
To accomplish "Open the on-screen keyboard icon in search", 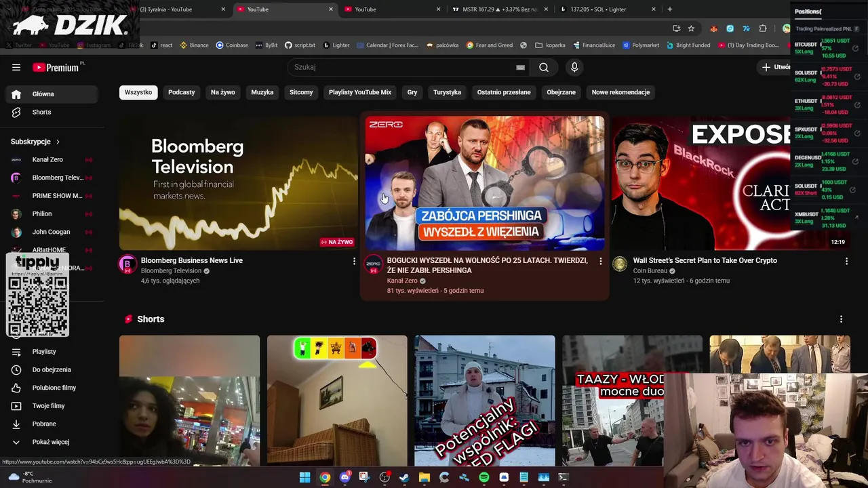I will 520,67.
